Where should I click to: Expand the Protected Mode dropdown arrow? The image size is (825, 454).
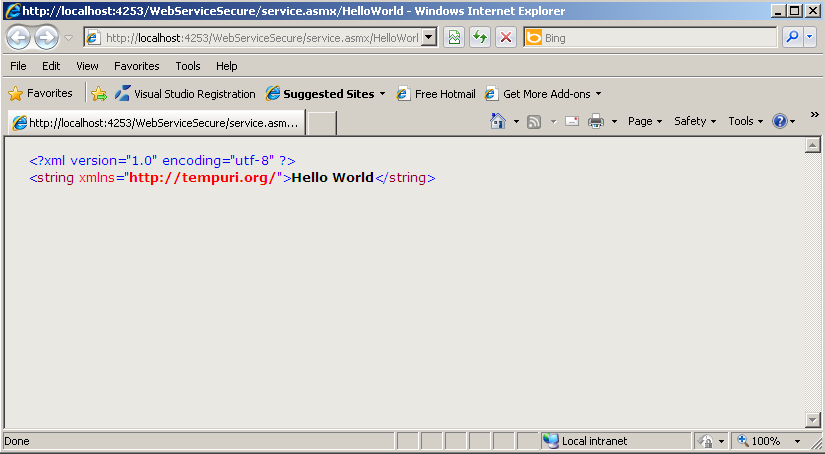pos(721,441)
